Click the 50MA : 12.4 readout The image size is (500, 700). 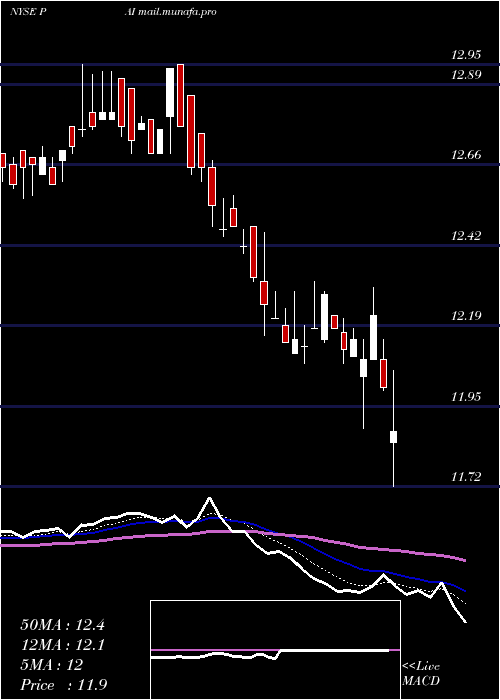click(x=62, y=625)
